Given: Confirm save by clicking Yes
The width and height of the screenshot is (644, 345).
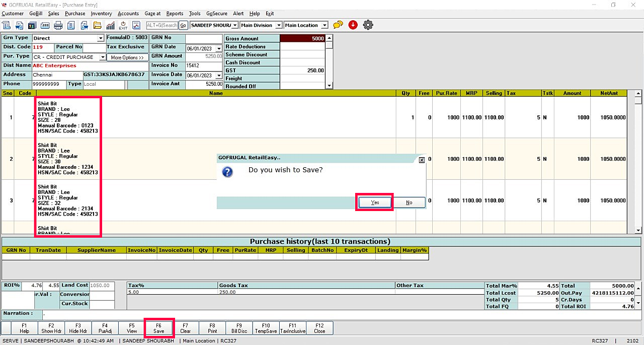Looking at the screenshot, I should 375,202.
